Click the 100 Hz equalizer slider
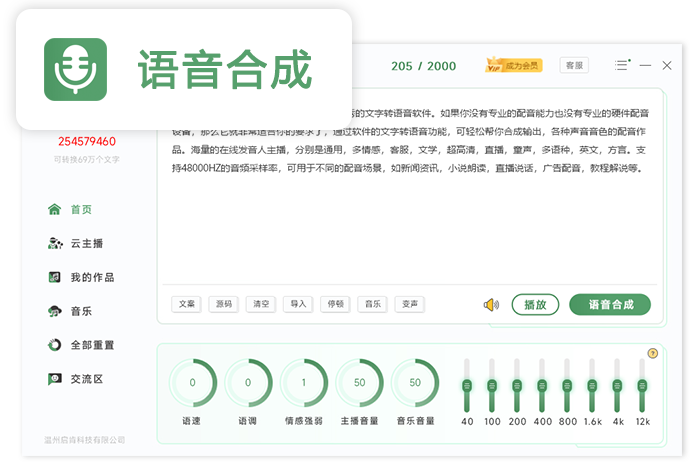The width and height of the screenshot is (698, 464). click(x=492, y=386)
